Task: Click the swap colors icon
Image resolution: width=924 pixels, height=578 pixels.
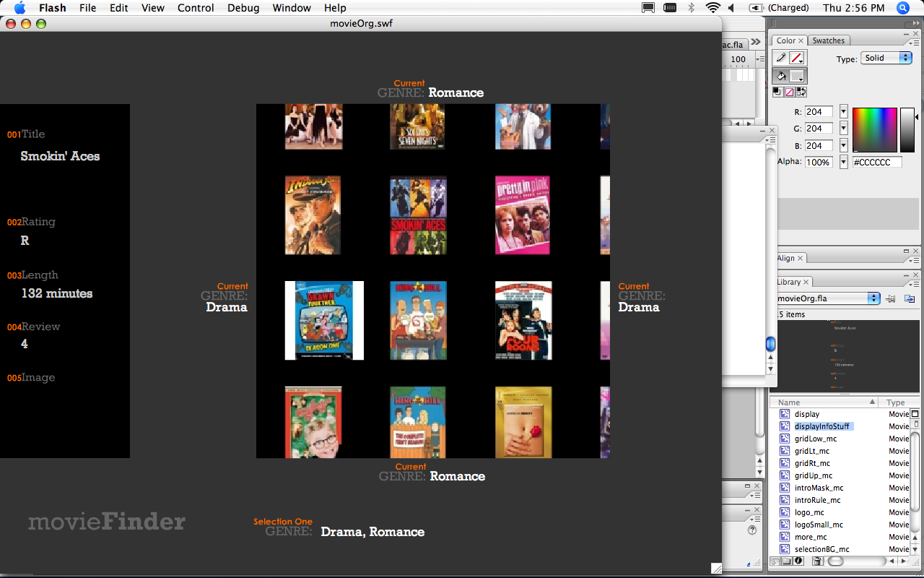Action: pos(801,92)
